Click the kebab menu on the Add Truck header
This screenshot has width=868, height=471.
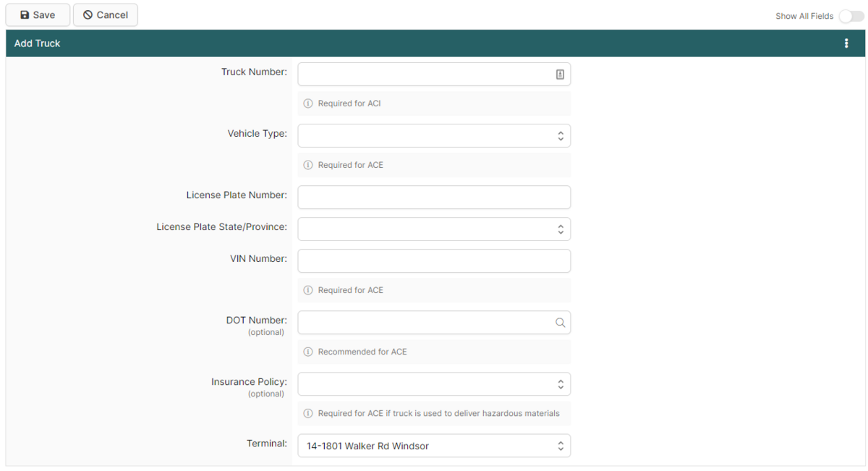coord(846,43)
